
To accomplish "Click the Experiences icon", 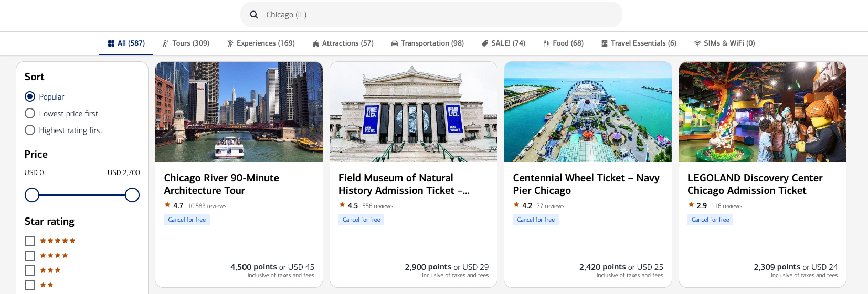I will point(230,43).
